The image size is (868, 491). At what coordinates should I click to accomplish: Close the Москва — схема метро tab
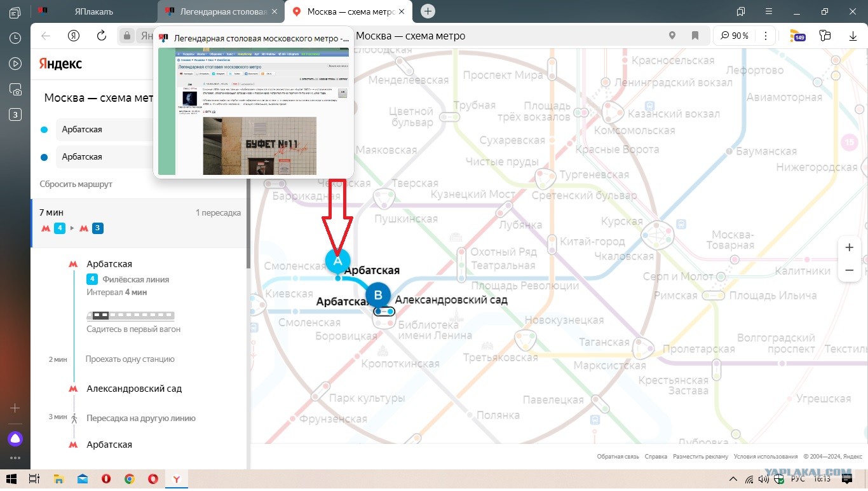point(401,11)
